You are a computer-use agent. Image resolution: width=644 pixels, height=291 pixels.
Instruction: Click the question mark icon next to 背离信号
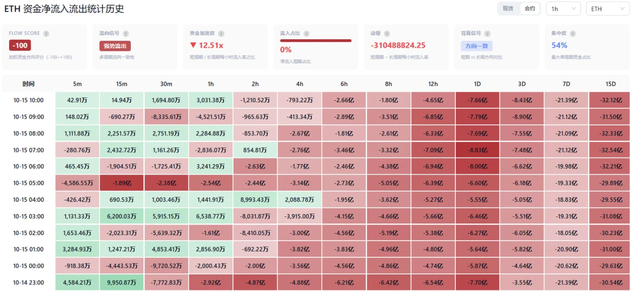pos(488,34)
